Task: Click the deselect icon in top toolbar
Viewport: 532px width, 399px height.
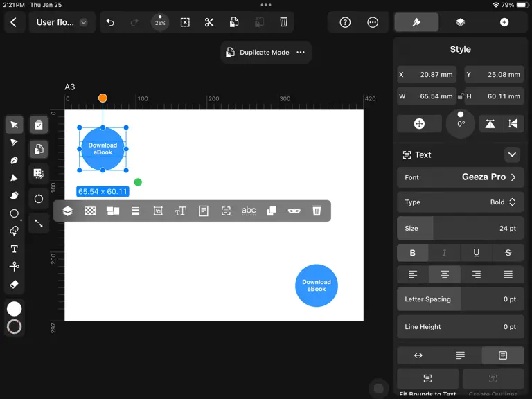Action: point(185,22)
